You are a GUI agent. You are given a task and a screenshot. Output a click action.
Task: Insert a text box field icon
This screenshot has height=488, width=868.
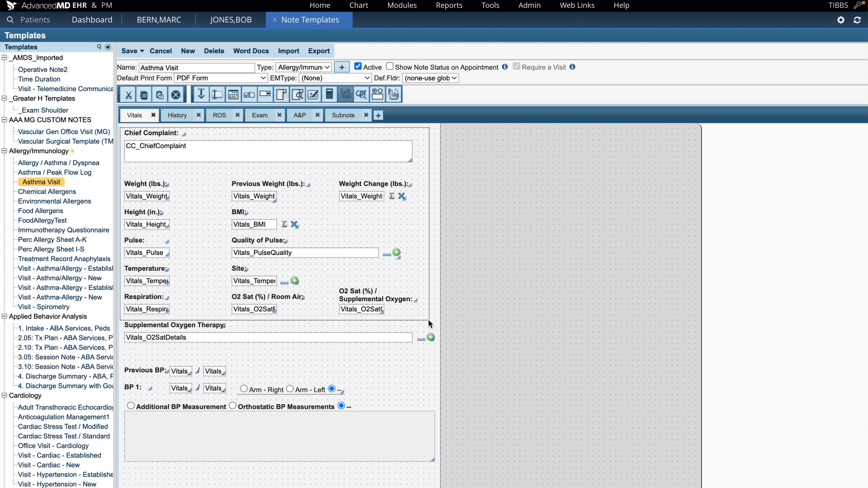point(217,95)
